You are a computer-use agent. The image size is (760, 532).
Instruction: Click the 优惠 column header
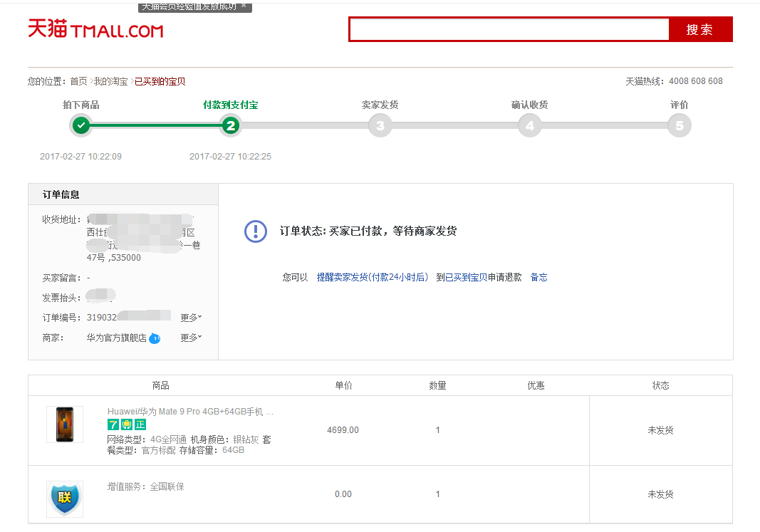point(536,385)
